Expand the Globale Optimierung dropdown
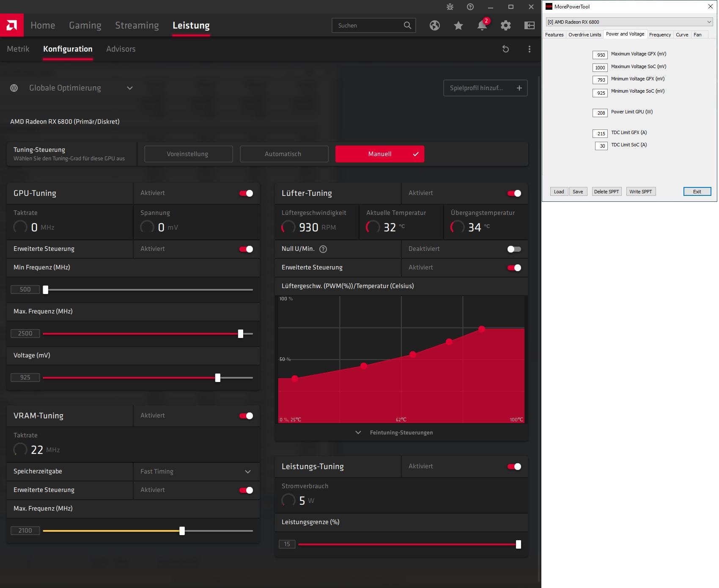 point(130,88)
